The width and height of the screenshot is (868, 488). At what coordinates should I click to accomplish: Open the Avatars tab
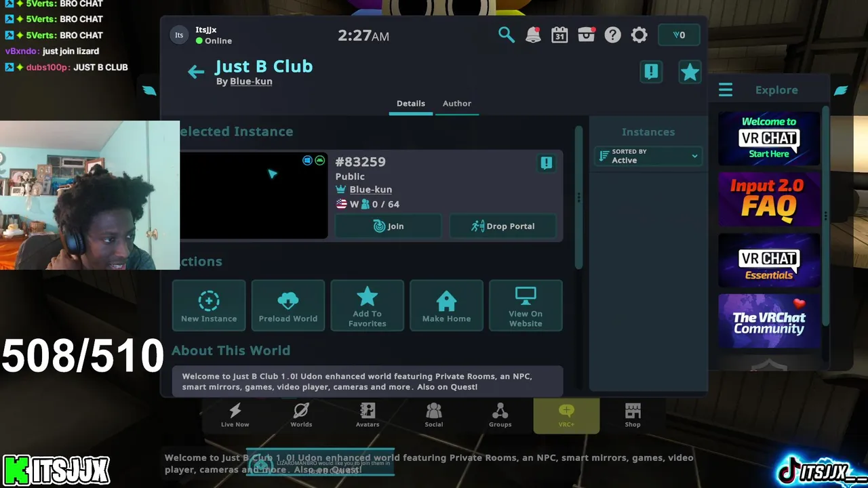pyautogui.click(x=368, y=415)
